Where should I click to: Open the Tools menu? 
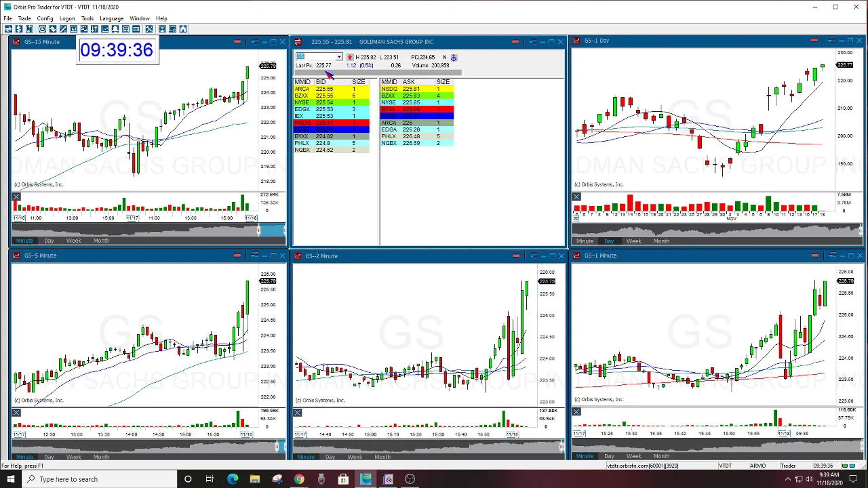click(x=87, y=18)
